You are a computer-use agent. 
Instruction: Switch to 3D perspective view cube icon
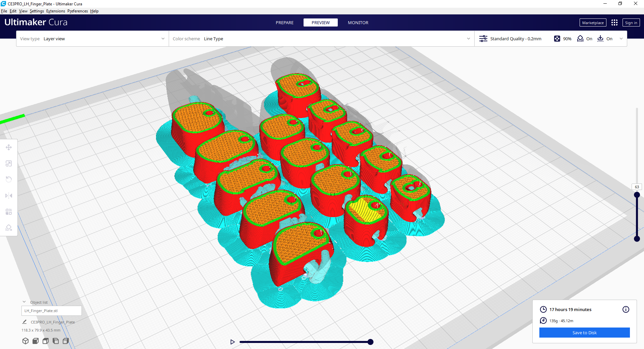tap(25, 341)
